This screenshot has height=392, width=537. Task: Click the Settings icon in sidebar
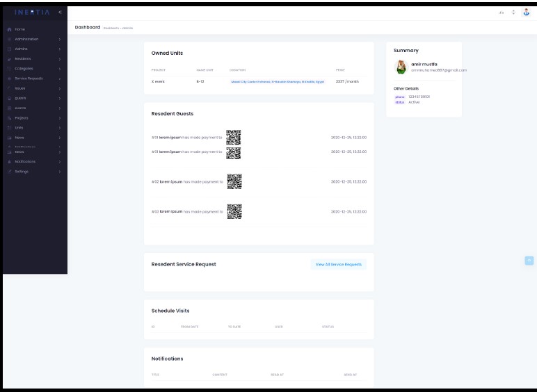(9, 171)
